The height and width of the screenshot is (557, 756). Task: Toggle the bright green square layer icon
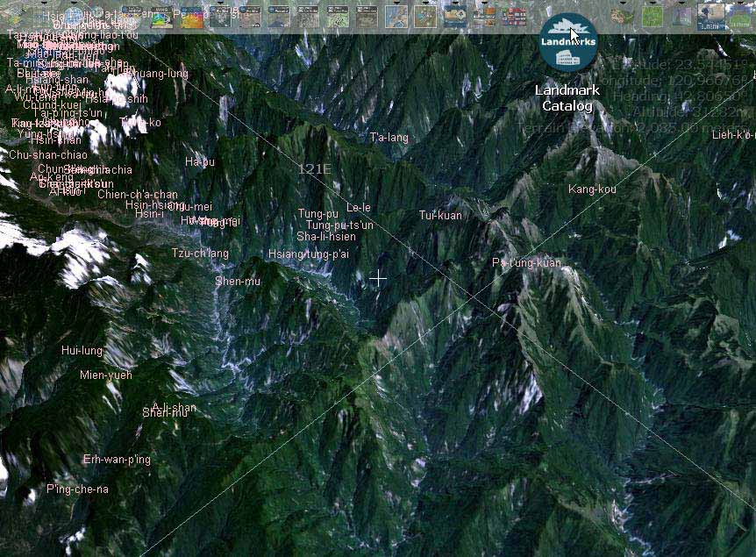click(x=652, y=16)
